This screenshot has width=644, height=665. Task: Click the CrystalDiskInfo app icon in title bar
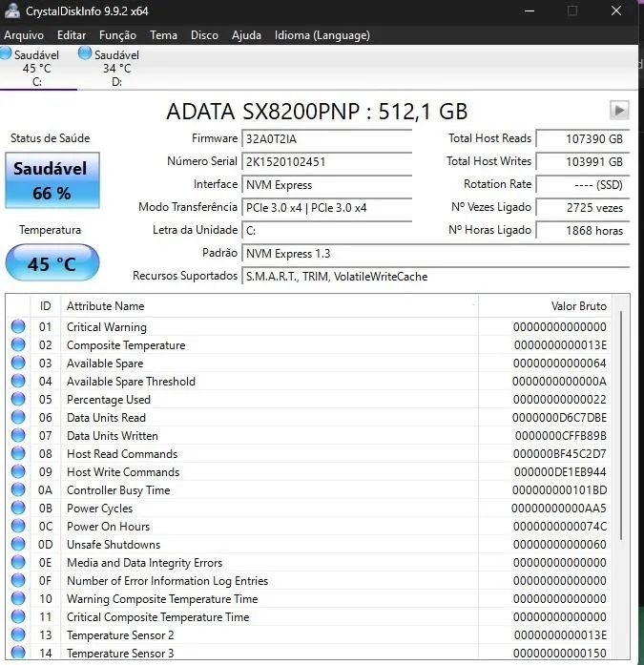click(11, 10)
